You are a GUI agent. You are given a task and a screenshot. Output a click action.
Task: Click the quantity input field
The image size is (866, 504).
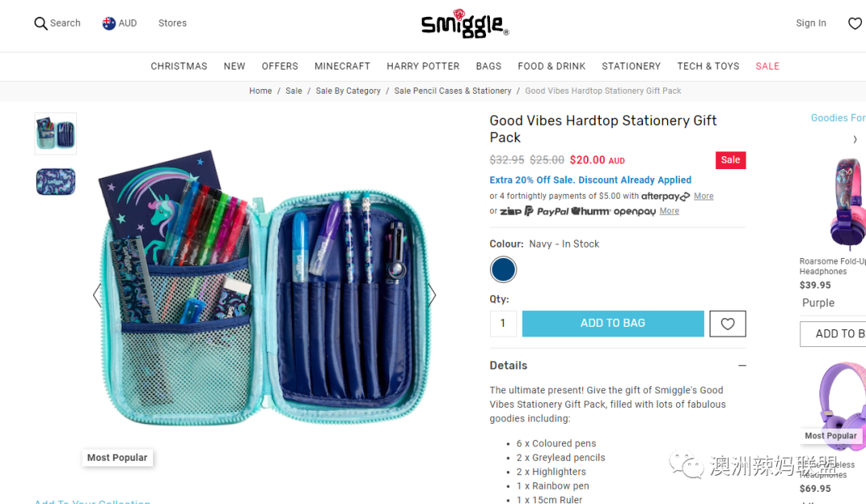(503, 324)
